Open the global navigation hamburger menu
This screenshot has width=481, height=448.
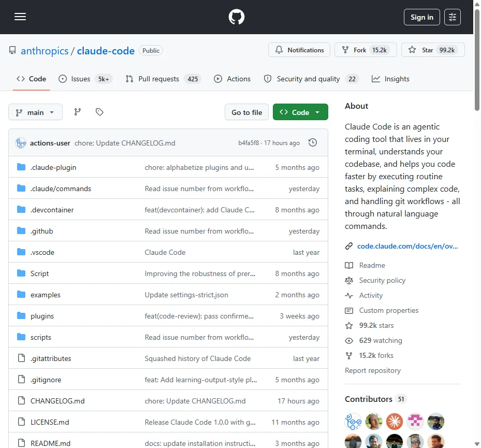pos(20,17)
